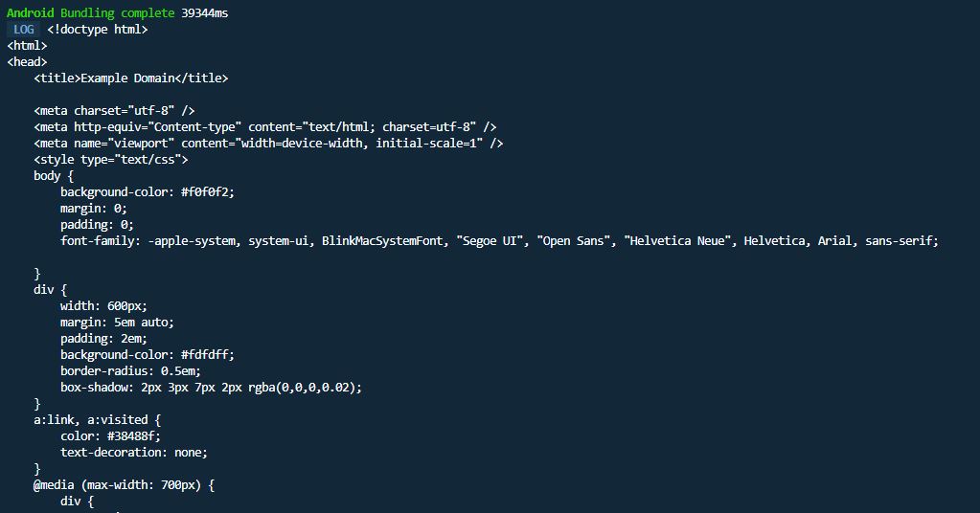
Task: Click the meta charset="utf-8" line
Action: click(114, 111)
